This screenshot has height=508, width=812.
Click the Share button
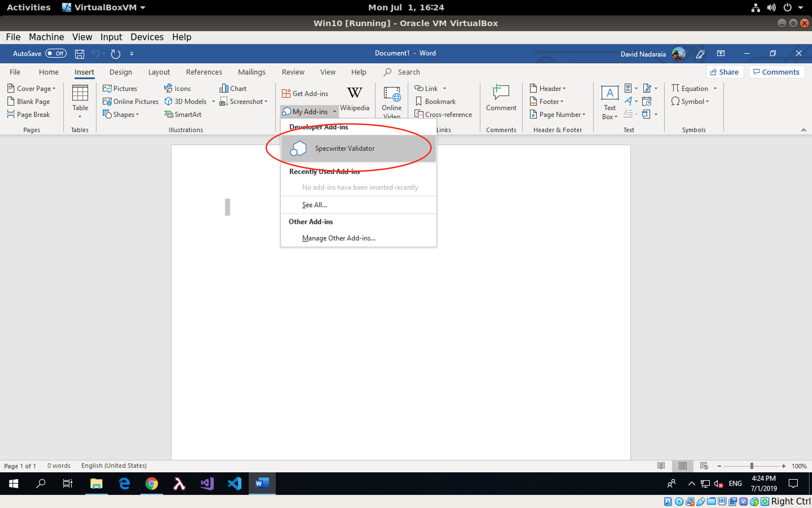[725, 72]
